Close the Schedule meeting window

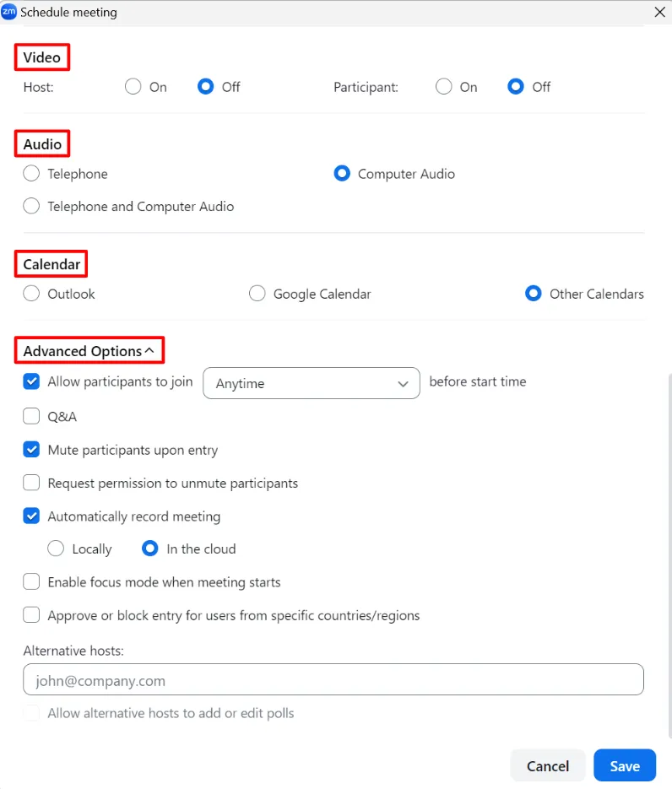(x=659, y=12)
